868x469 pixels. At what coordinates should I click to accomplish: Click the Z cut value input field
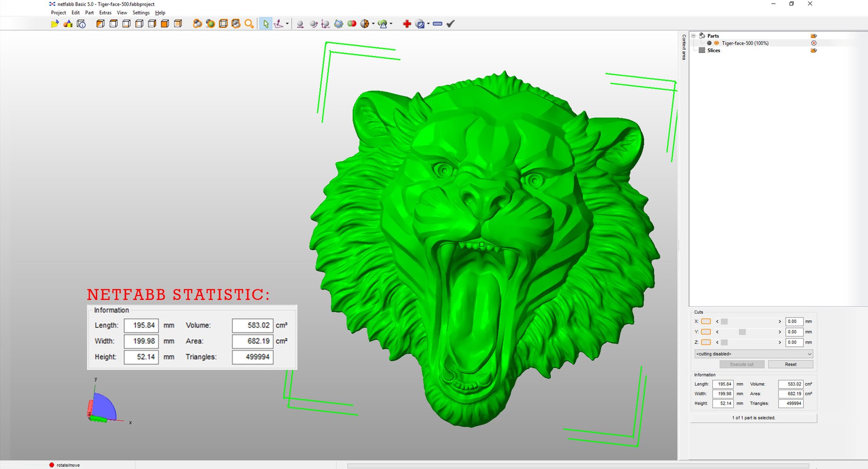(794, 342)
